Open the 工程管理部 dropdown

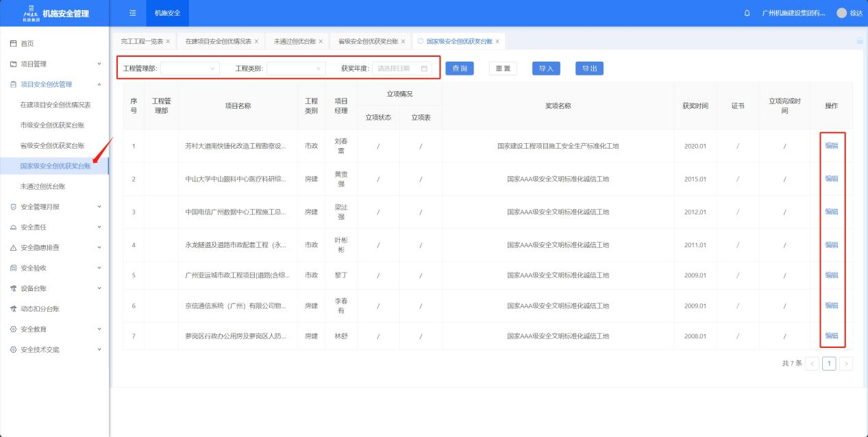[x=190, y=68]
